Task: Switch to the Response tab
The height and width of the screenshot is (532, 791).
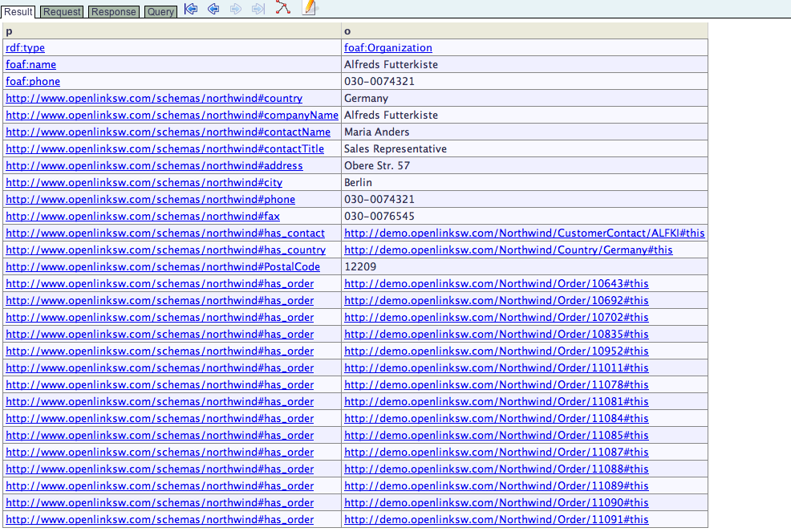Action: coord(113,12)
